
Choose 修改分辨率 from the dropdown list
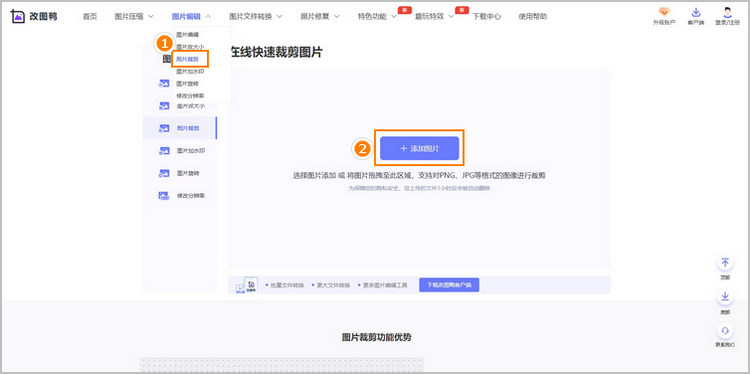pos(190,96)
